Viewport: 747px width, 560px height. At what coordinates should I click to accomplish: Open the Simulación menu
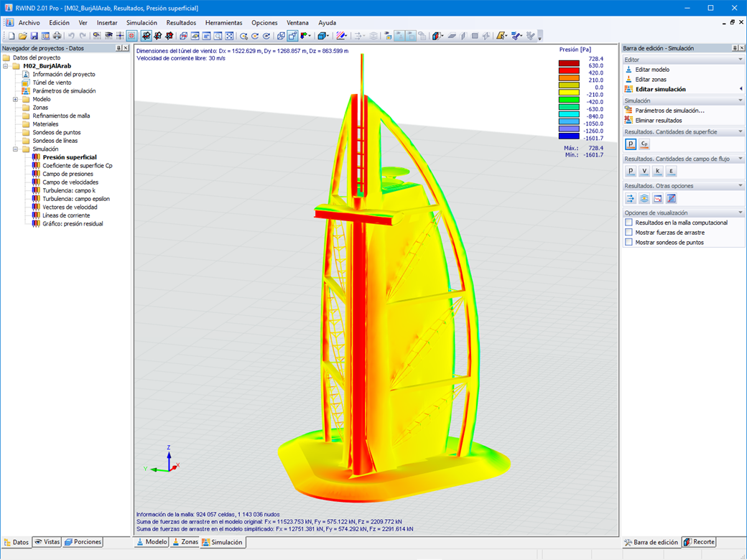(x=141, y=22)
